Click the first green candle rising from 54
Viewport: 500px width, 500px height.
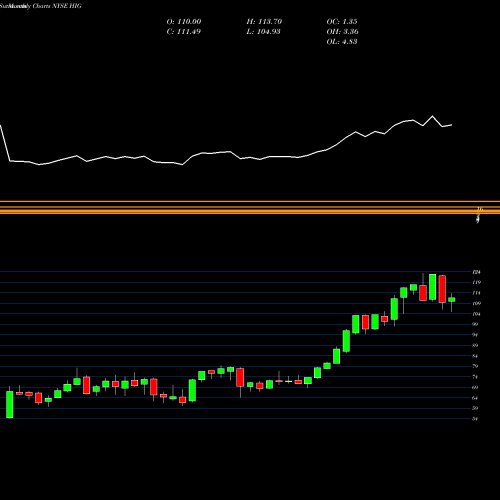click(x=10, y=404)
